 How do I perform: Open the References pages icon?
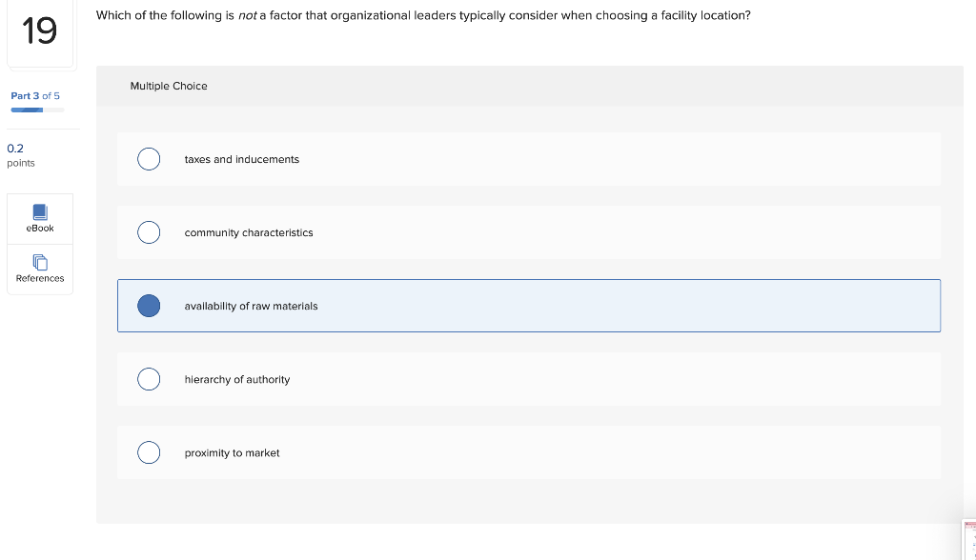40,261
